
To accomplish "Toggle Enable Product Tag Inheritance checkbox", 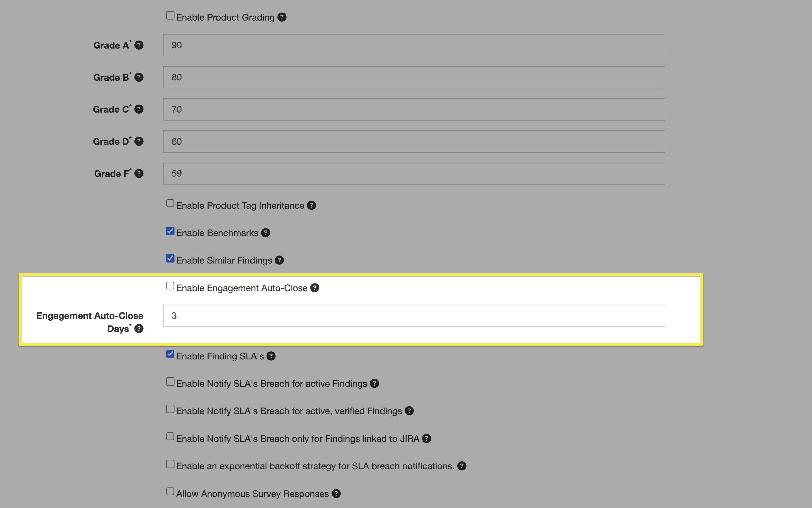I will (170, 204).
